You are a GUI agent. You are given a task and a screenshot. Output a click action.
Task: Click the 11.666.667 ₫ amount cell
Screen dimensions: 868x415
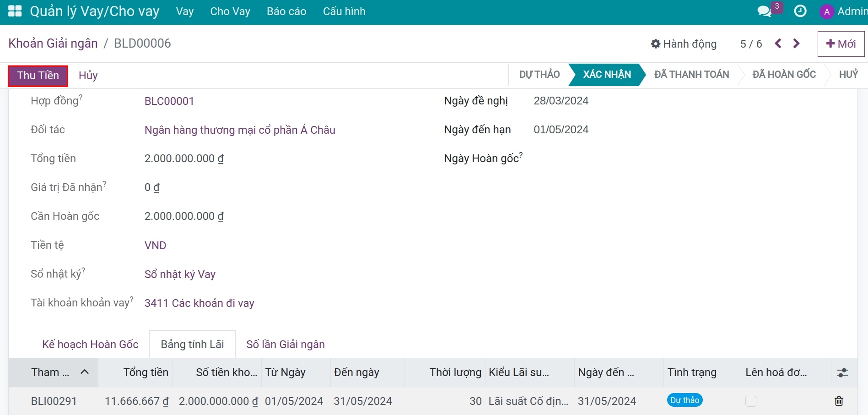[137, 401]
